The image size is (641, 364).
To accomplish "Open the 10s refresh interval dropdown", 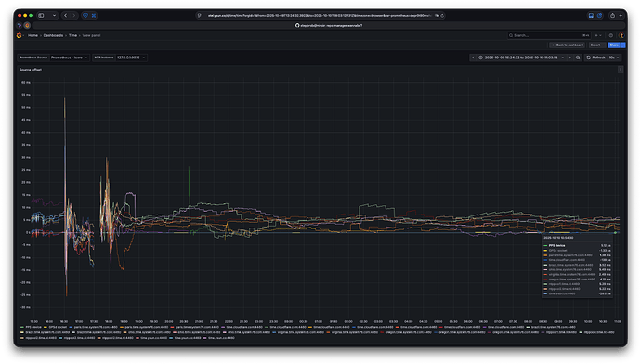I will tap(614, 58).
